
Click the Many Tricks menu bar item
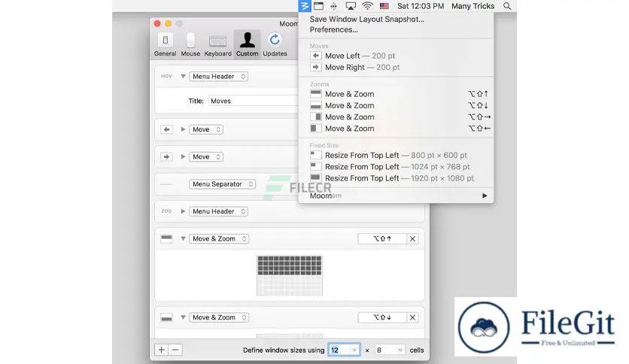pos(473,6)
